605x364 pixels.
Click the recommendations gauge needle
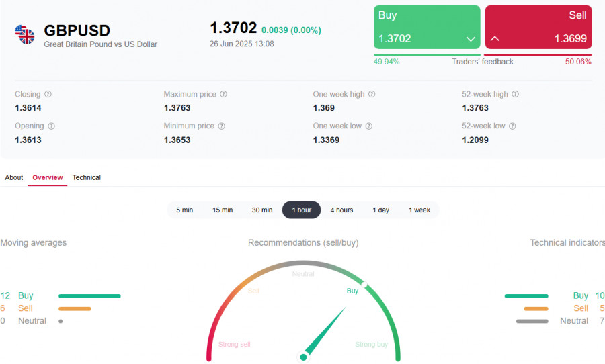pos(324,332)
